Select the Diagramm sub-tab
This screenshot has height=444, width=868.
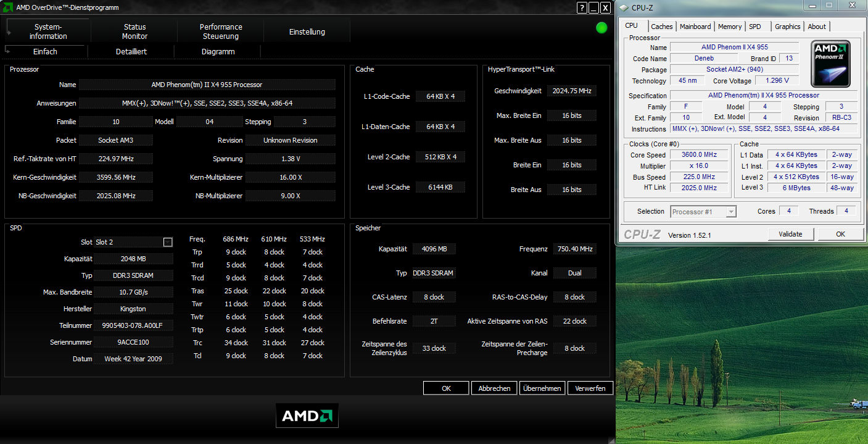(218, 52)
